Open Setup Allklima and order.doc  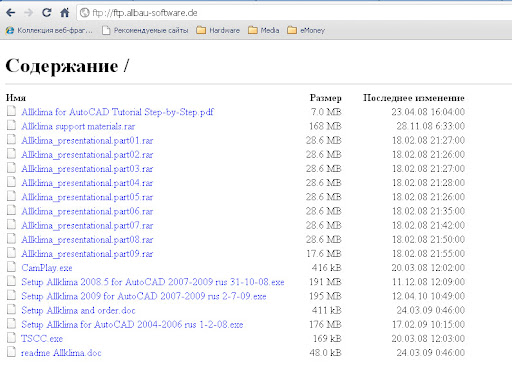pos(78,310)
